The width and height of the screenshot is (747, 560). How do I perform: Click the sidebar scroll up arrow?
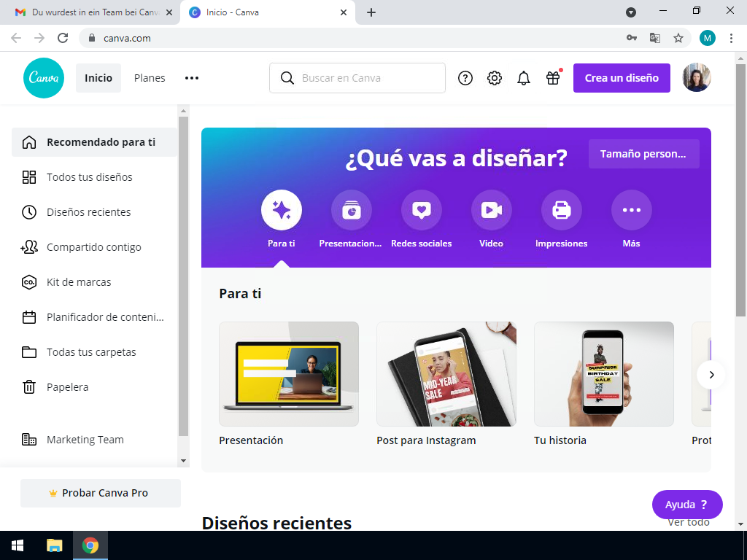coord(183,111)
